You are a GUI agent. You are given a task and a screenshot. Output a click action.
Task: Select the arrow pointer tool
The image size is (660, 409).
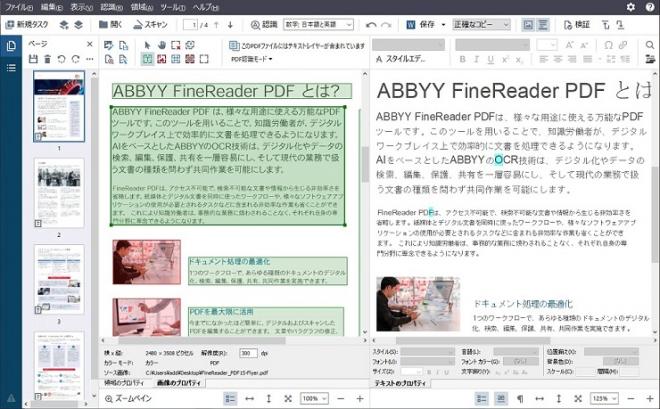point(147,45)
